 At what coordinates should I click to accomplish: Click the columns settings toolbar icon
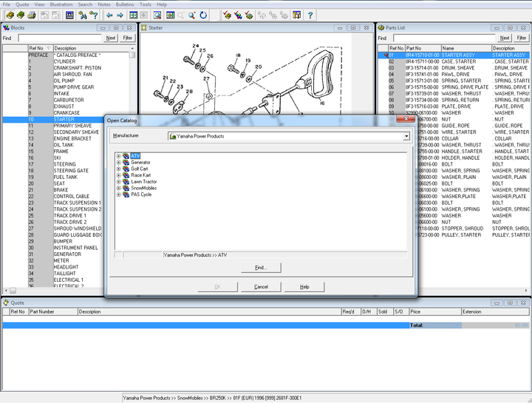[296, 16]
